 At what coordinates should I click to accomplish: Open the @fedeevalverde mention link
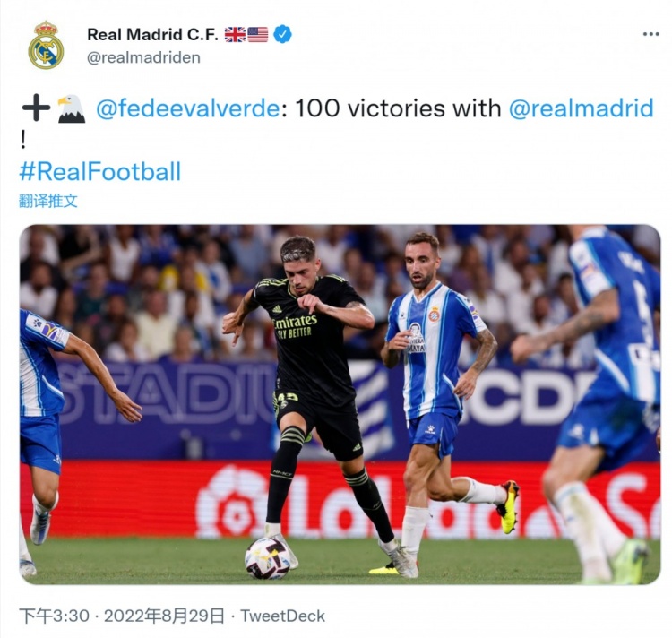pos(188,108)
